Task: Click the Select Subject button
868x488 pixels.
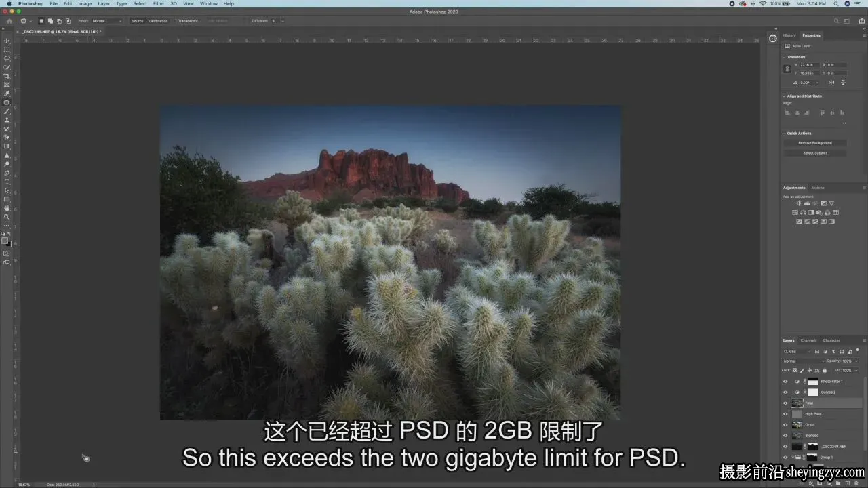Action: point(815,153)
